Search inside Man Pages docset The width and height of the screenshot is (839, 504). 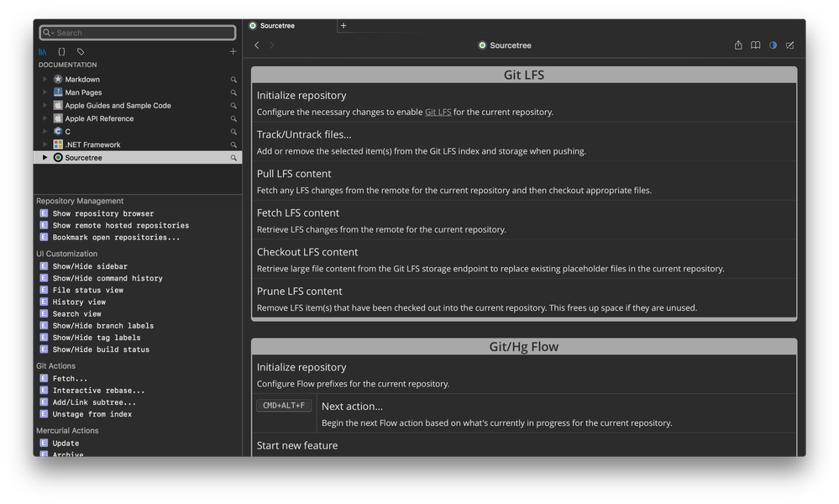(x=233, y=92)
